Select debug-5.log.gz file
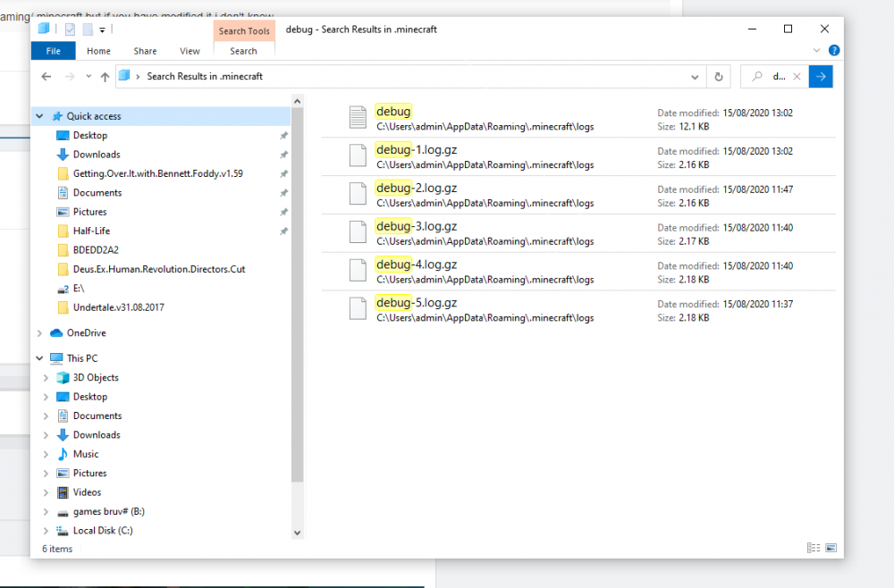Image resolution: width=894 pixels, height=588 pixels. [x=578, y=309]
